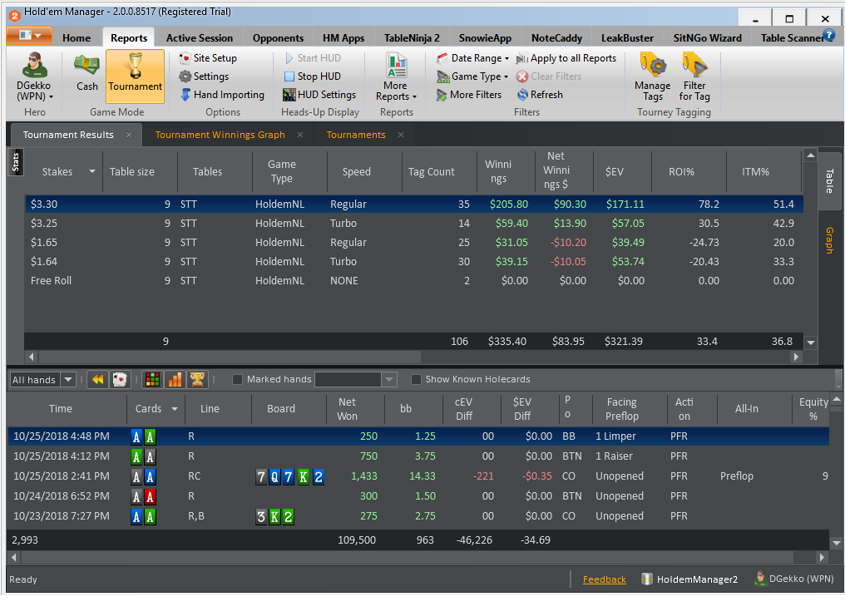Switch to the Opponents ribbon tab
The image size is (845, 616).
pos(278,38)
